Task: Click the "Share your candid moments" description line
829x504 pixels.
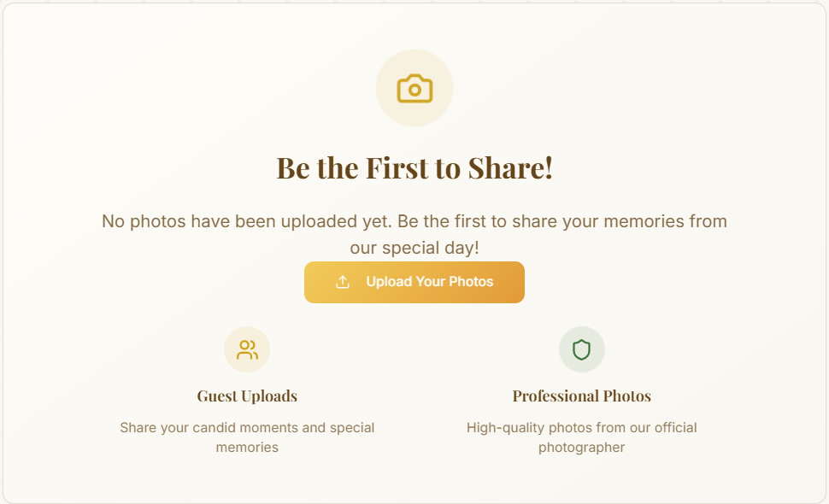Action: 247,427
